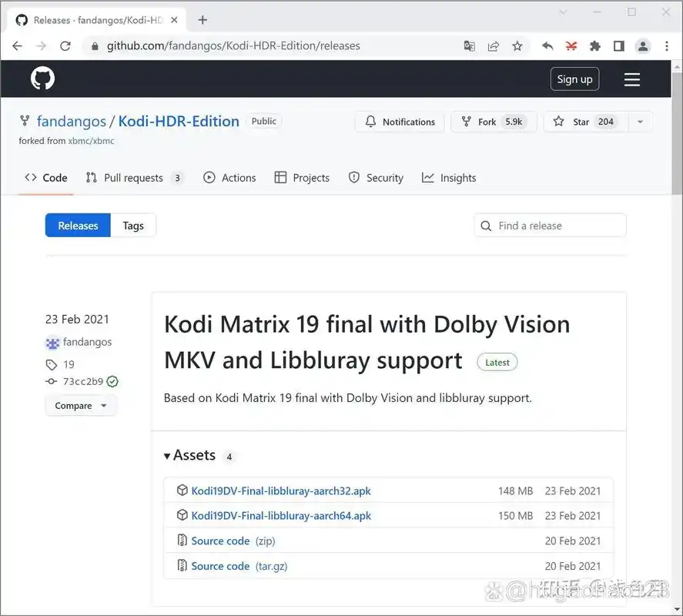Click the browser forward arrow

[41, 45]
